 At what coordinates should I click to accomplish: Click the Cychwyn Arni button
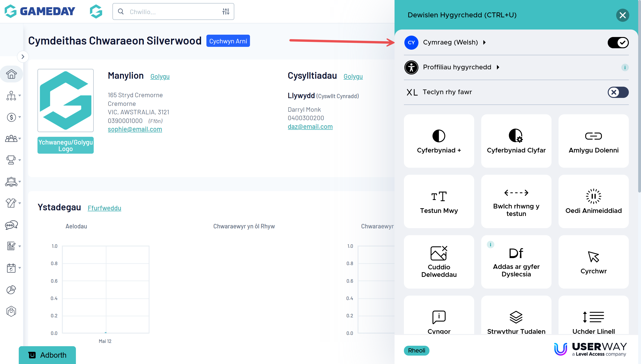point(228,41)
